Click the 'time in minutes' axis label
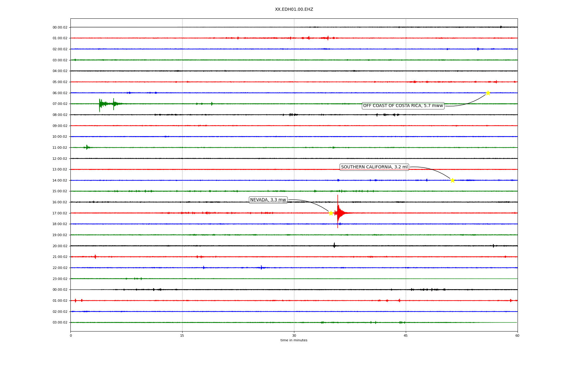The height and width of the screenshot is (368, 588). pyautogui.click(x=294, y=340)
